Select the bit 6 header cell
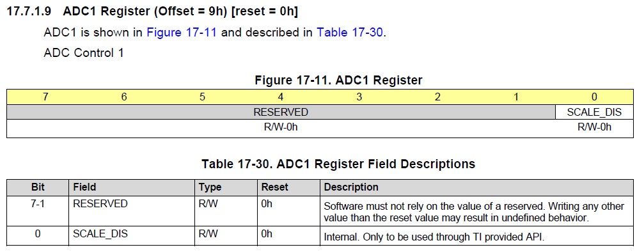Screen dimensions: 644x252 [124, 97]
